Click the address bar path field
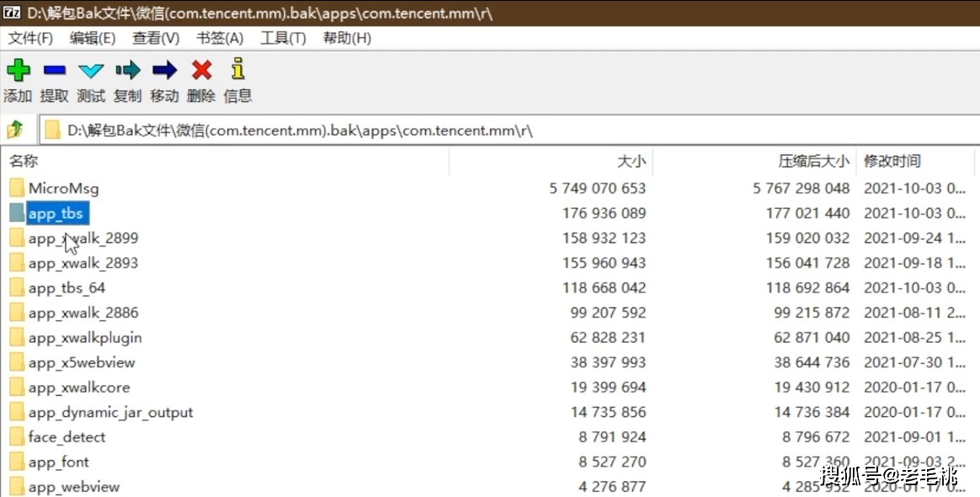The height and width of the screenshot is (497, 980). coord(509,131)
